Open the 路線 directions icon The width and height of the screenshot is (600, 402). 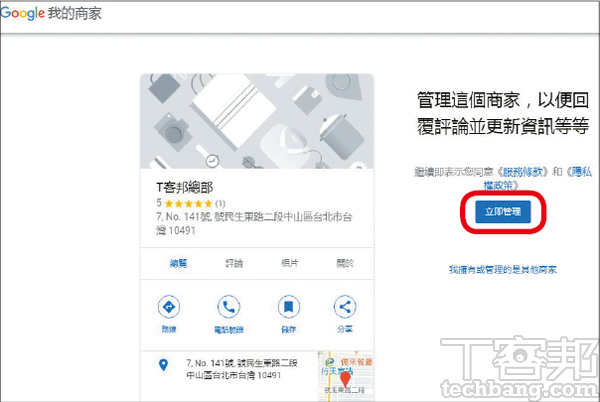[169, 306]
